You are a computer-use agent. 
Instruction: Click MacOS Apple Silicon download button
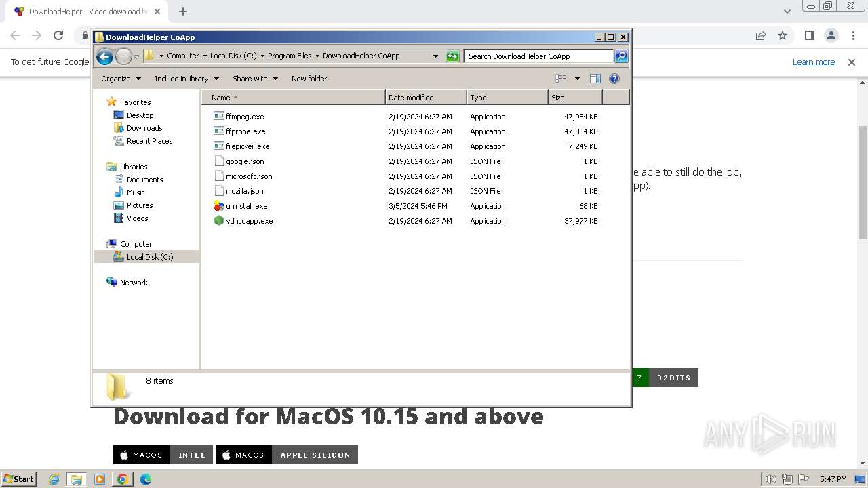coord(287,455)
